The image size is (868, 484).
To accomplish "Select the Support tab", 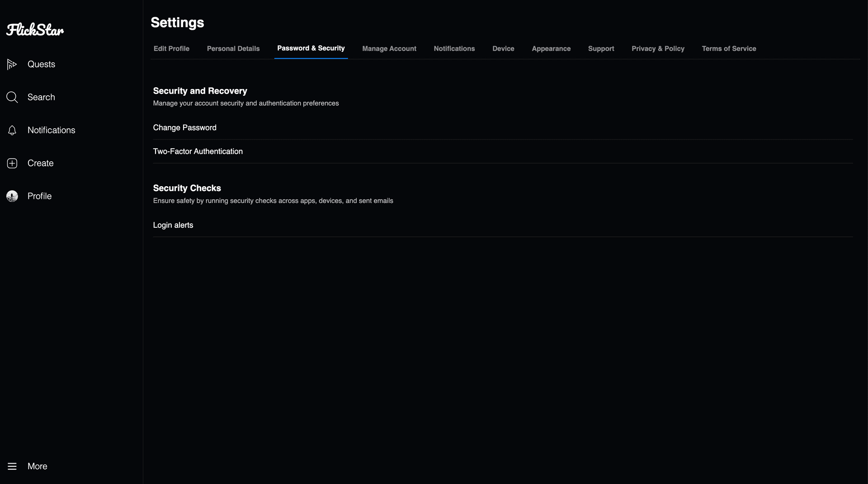I will [601, 48].
